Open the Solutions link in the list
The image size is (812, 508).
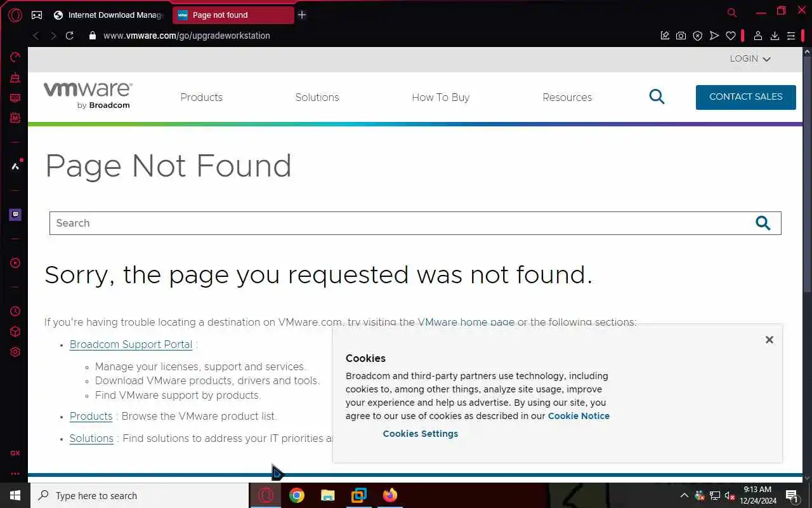(x=91, y=438)
